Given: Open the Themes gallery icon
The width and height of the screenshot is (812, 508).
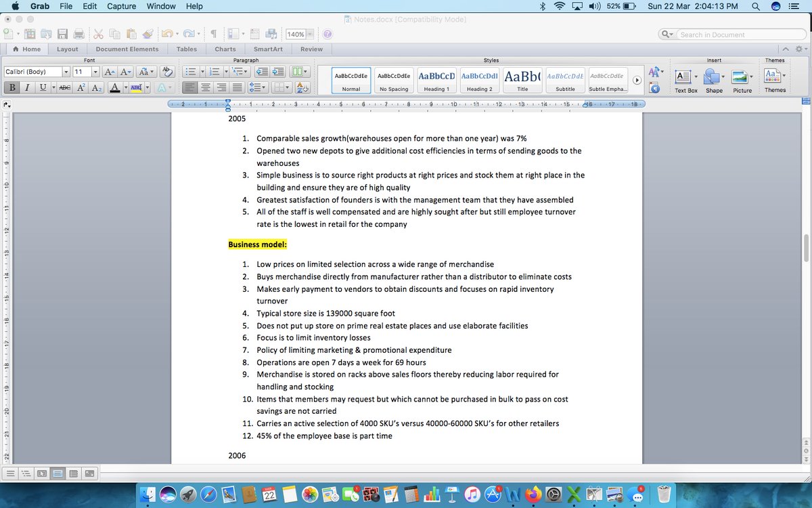Looking at the screenshot, I should [775, 80].
